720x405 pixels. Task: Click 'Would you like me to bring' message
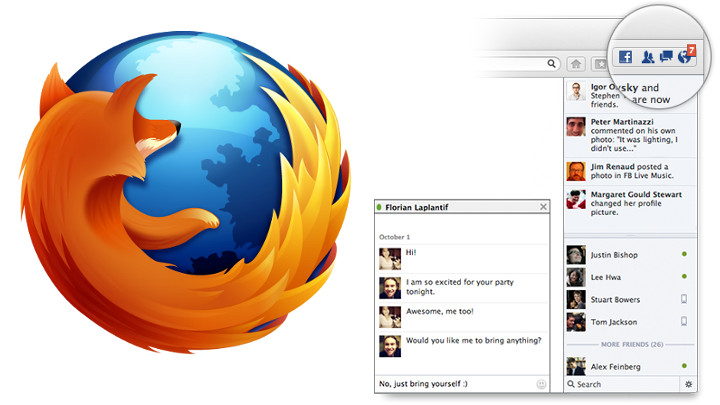pyautogui.click(x=473, y=340)
